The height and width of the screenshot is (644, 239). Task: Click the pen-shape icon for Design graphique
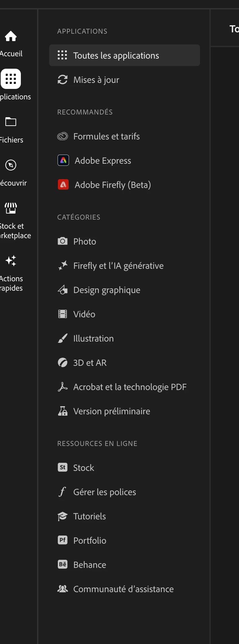(x=63, y=290)
